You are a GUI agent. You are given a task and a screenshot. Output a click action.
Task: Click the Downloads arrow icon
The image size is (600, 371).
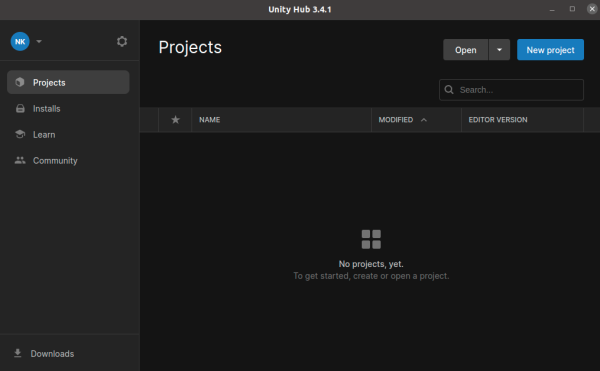coord(18,353)
